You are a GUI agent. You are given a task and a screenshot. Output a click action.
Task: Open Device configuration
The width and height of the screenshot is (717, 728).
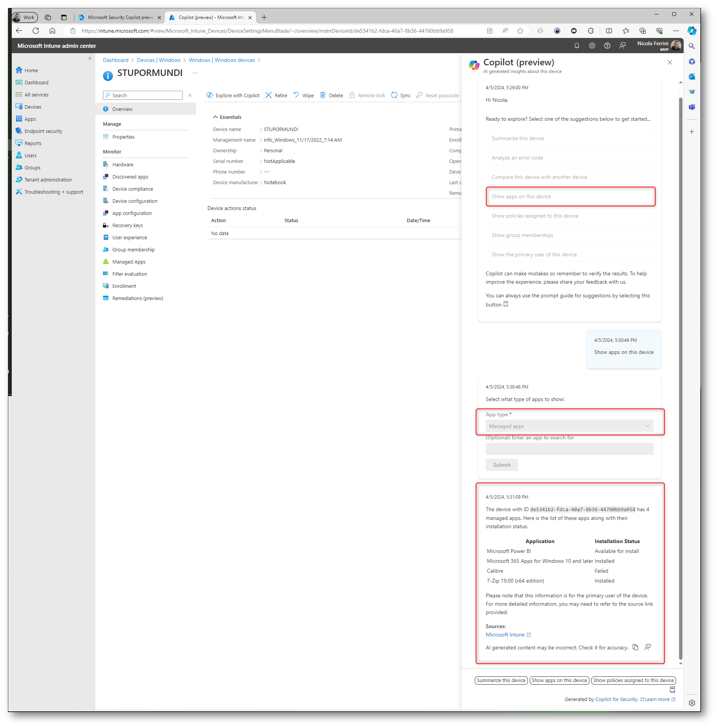135,201
